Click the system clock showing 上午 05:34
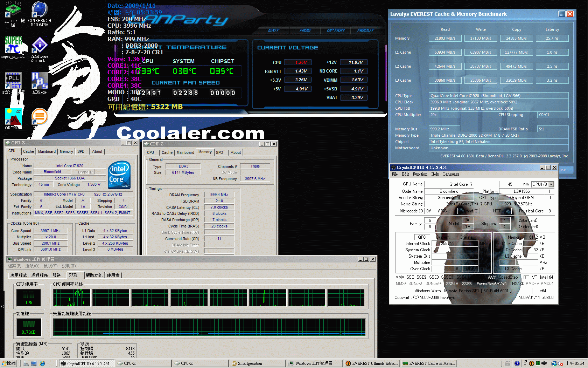Image resolution: width=588 pixels, height=368 pixels. 575,363
